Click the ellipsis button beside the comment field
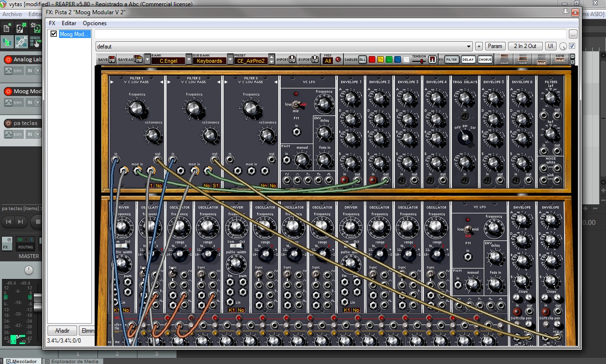 coord(573,34)
